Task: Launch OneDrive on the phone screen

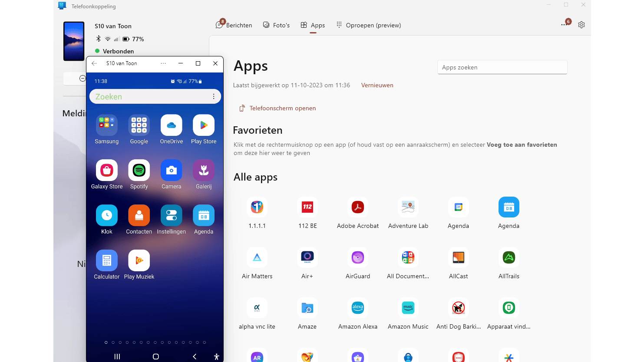Action: (x=172, y=125)
